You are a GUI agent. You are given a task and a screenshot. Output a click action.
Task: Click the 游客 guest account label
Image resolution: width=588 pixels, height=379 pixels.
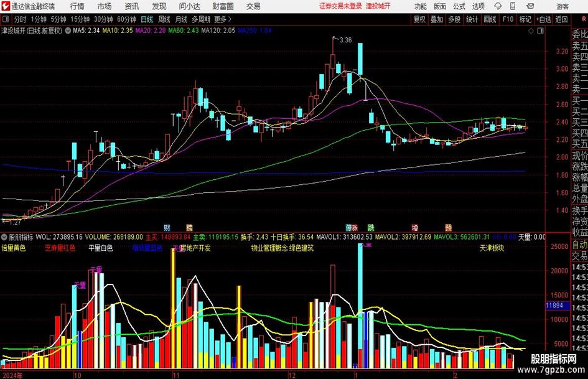click(562, 6)
